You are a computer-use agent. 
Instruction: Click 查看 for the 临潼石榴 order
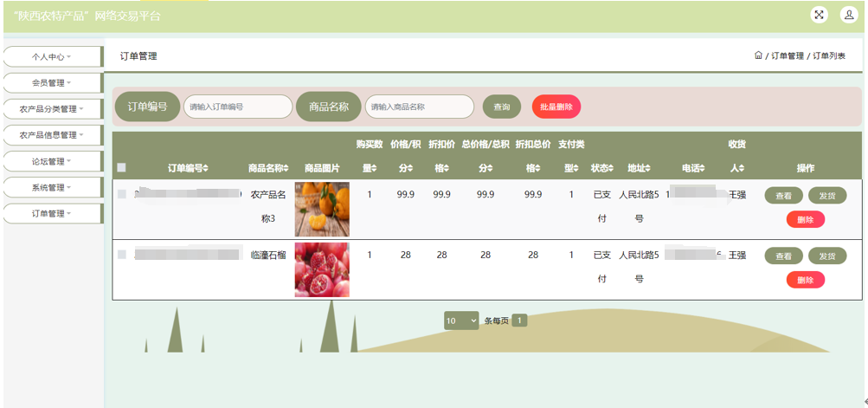point(783,256)
